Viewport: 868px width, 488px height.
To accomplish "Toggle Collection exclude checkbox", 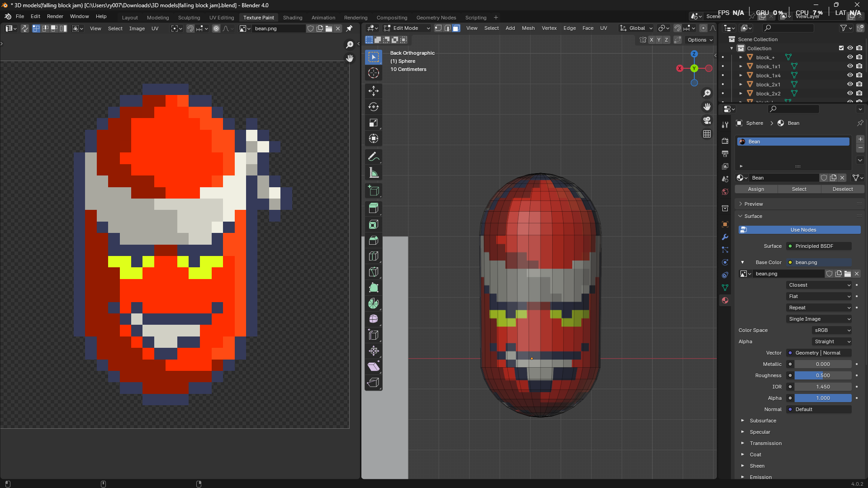I will (841, 48).
